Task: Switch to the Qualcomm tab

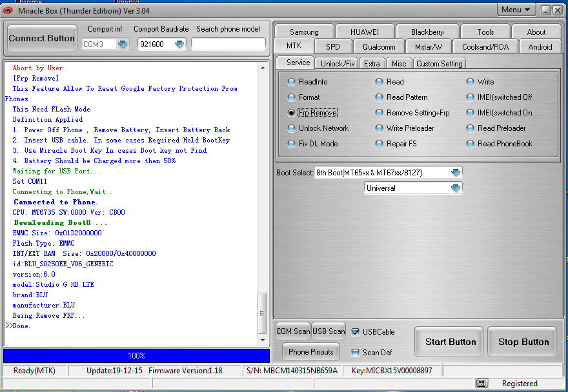Action: pyautogui.click(x=379, y=46)
